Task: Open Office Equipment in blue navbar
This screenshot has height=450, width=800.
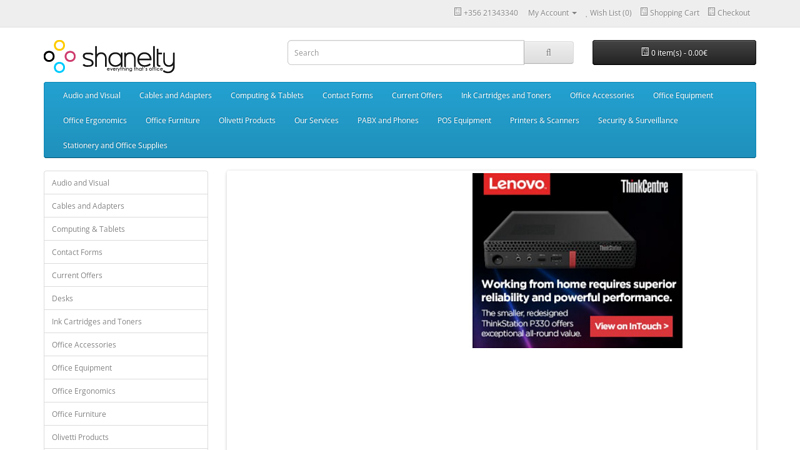Action: tap(683, 95)
